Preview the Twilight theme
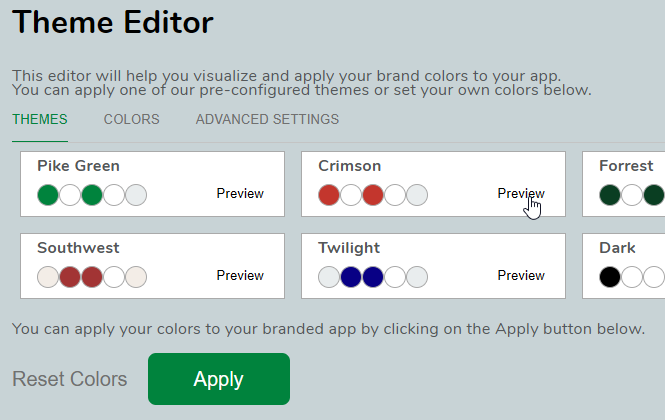The image size is (665, 420). tap(521, 276)
